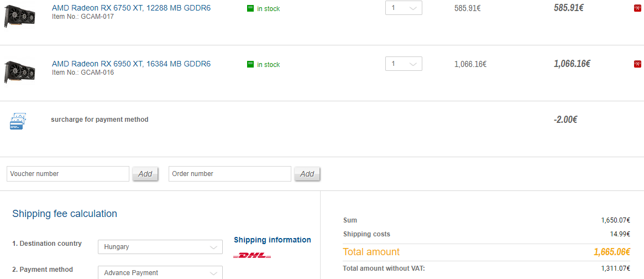
Task: Click Item No. GCAM-017 text
Action: tap(82, 17)
